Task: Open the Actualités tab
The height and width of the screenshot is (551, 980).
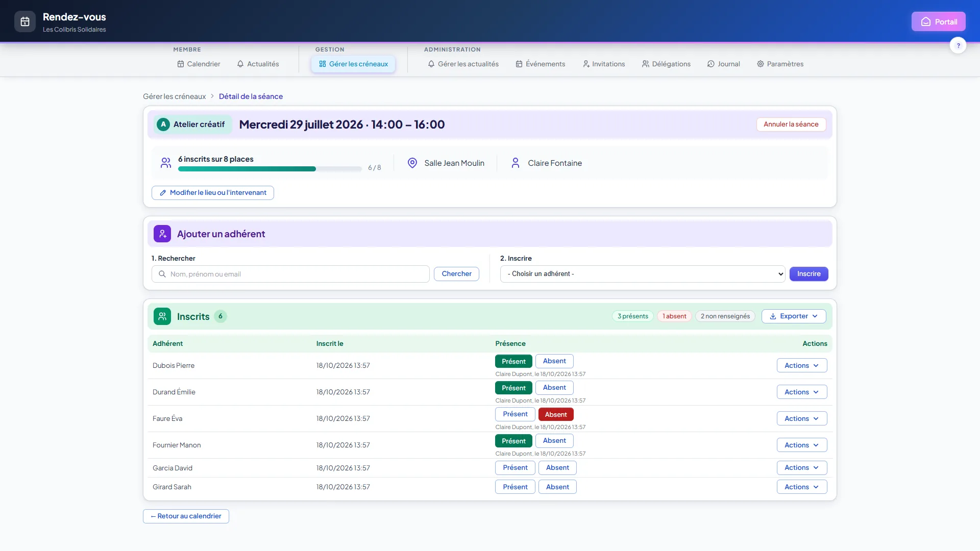Action: point(258,64)
